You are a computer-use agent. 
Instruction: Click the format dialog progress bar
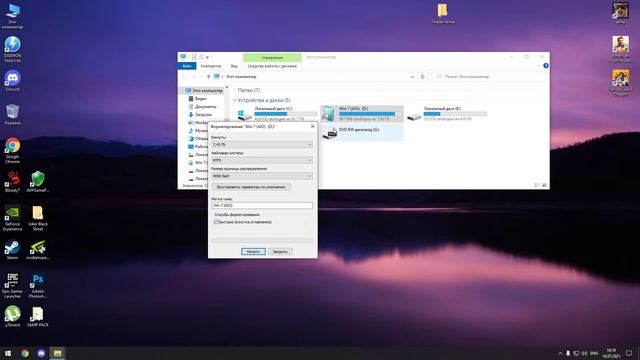coord(262,241)
